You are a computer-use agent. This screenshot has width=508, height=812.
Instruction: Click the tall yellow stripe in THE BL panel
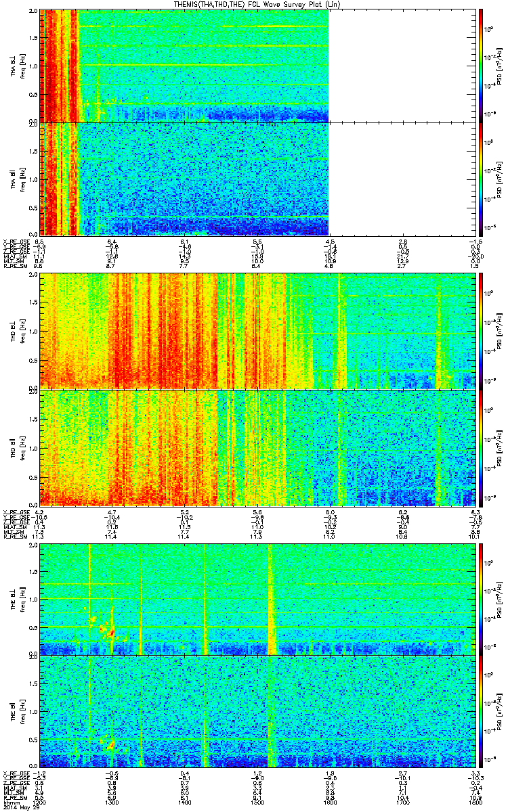pyautogui.click(x=272, y=598)
